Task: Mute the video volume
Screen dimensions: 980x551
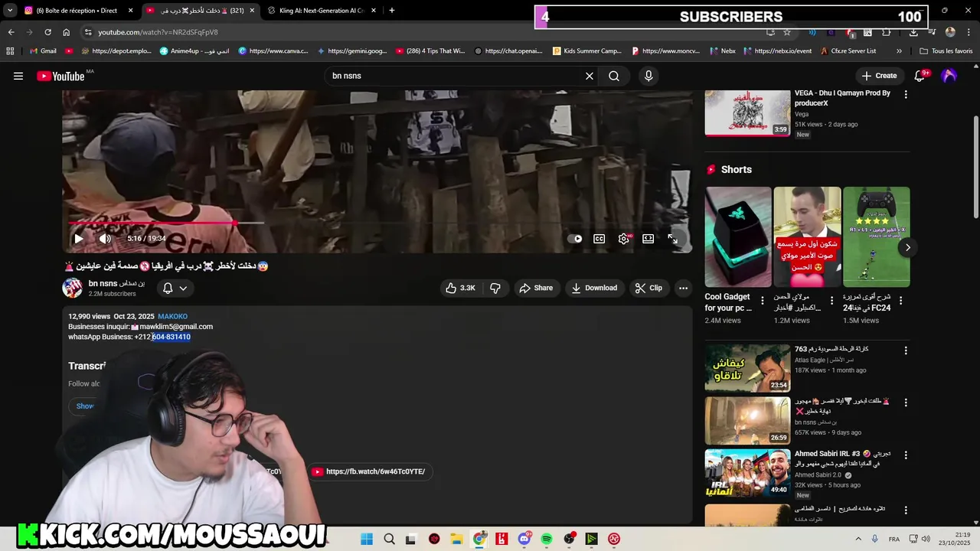Action: click(x=105, y=239)
